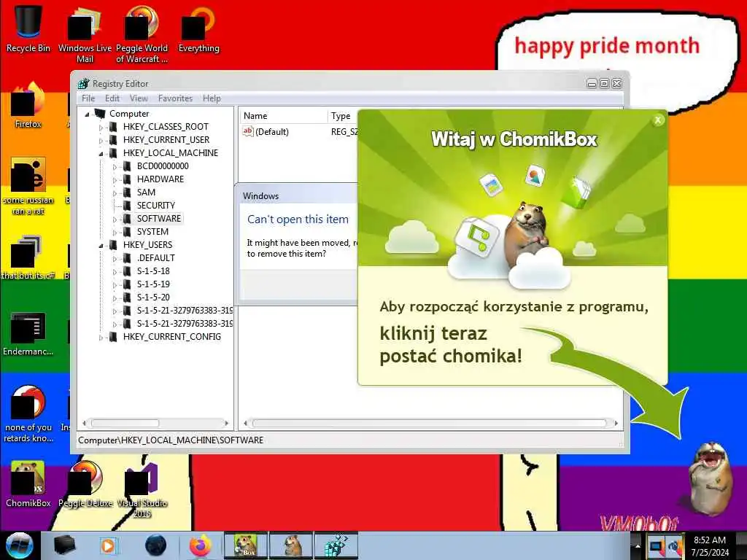Open the Edit menu
Image resolution: width=747 pixels, height=560 pixels.
(x=112, y=98)
